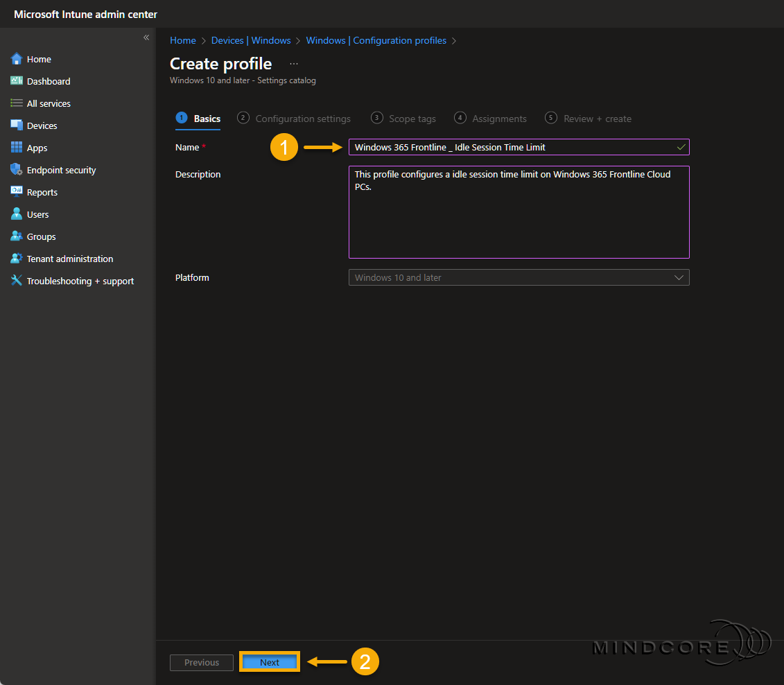
Task: Click the Next button
Action: (x=270, y=662)
